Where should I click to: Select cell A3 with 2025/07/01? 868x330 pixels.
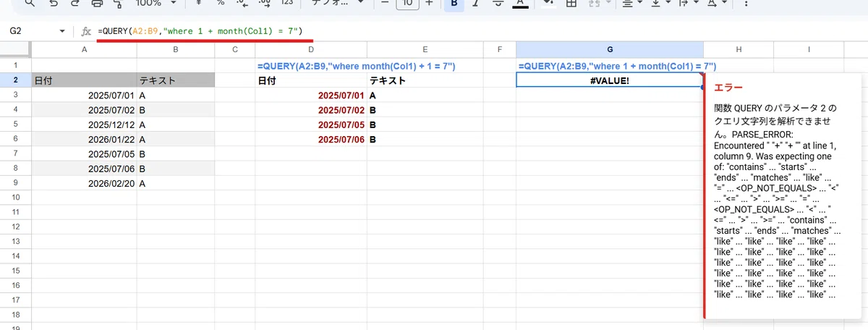pyautogui.click(x=85, y=96)
